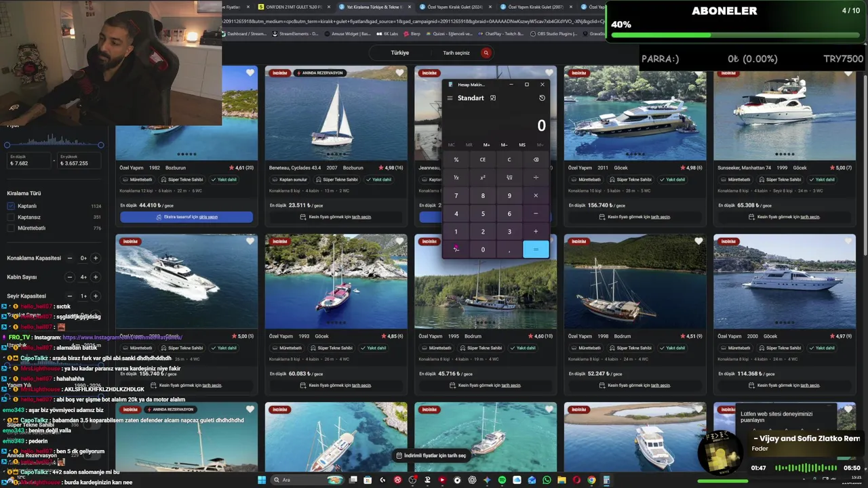Viewport: 868px width, 488px height.
Task: Click the right price range slider handle
Action: [x=100, y=145]
